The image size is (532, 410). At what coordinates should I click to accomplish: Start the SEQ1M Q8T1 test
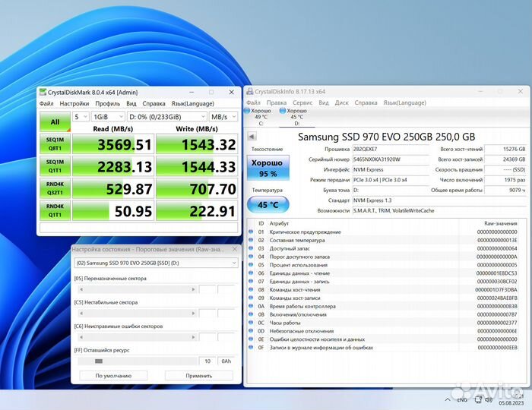55,144
